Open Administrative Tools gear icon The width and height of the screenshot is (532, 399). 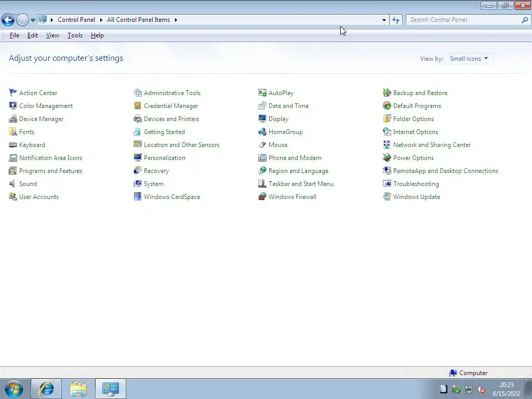pos(137,92)
